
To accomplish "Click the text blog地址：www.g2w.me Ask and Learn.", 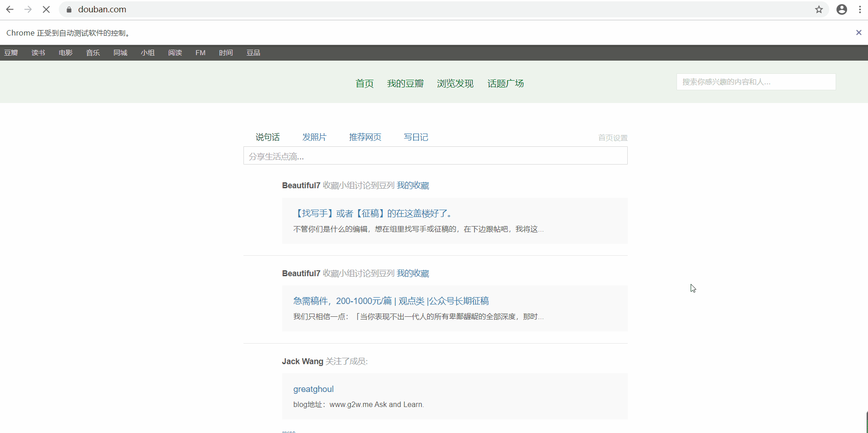I will [359, 404].
